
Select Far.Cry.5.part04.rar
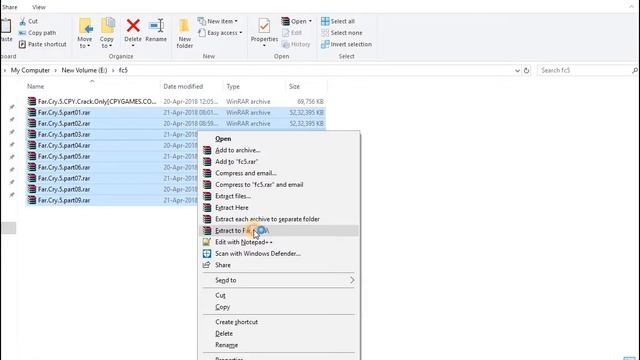coord(112,145)
